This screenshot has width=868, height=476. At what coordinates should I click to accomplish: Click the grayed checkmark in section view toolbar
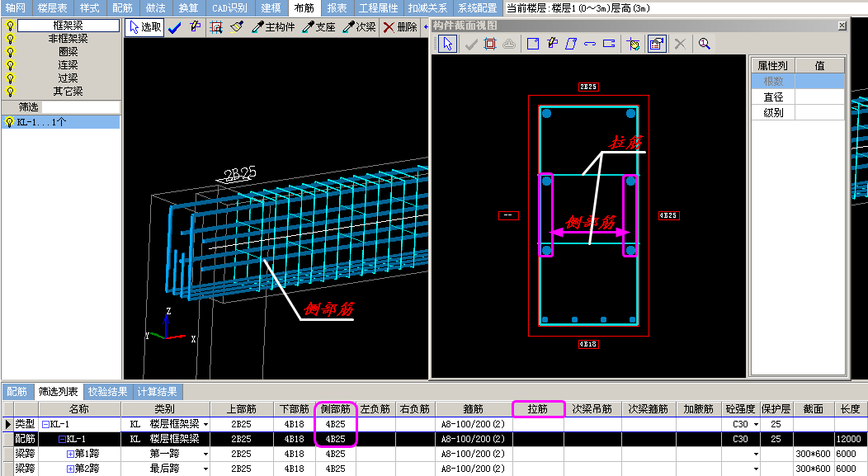470,44
